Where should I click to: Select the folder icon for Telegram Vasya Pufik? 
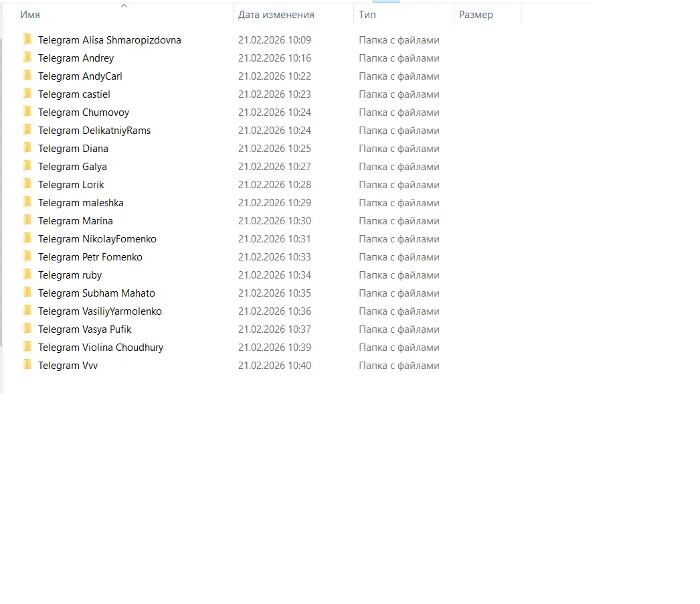tap(27, 329)
